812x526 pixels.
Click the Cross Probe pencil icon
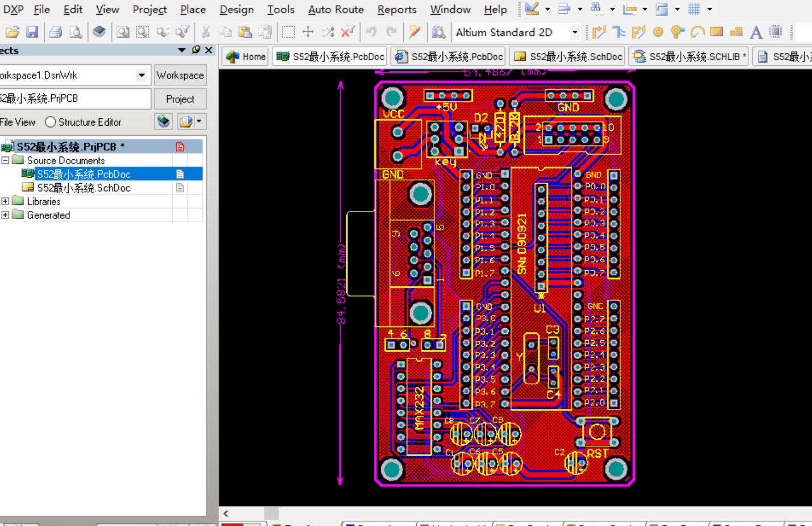(x=415, y=32)
